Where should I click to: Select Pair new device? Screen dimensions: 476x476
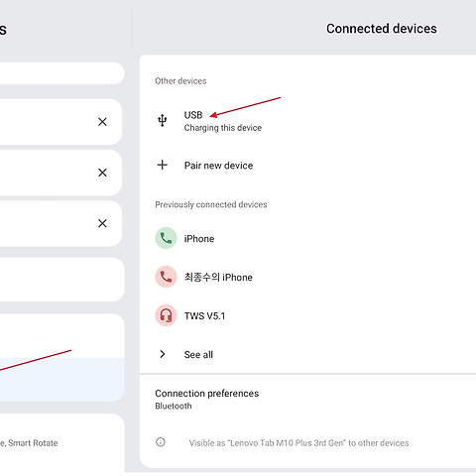(x=307, y=165)
